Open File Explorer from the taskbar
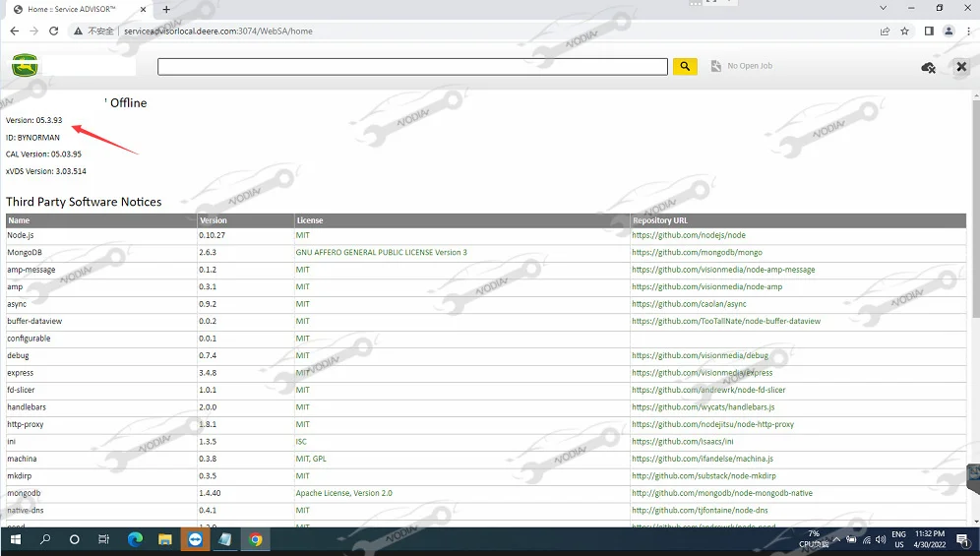The image size is (980, 556). pos(165,539)
